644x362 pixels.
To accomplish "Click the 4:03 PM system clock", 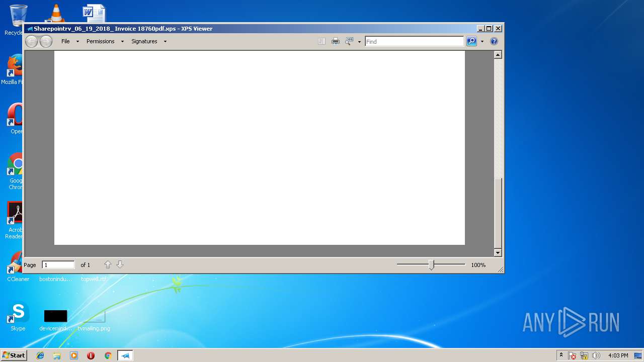I will tap(618, 355).
